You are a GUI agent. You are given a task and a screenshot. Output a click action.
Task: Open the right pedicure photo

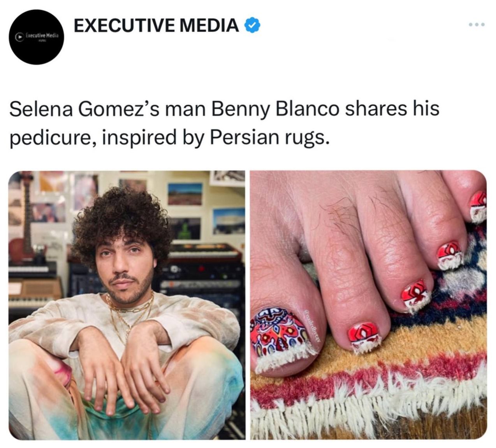[368, 305]
